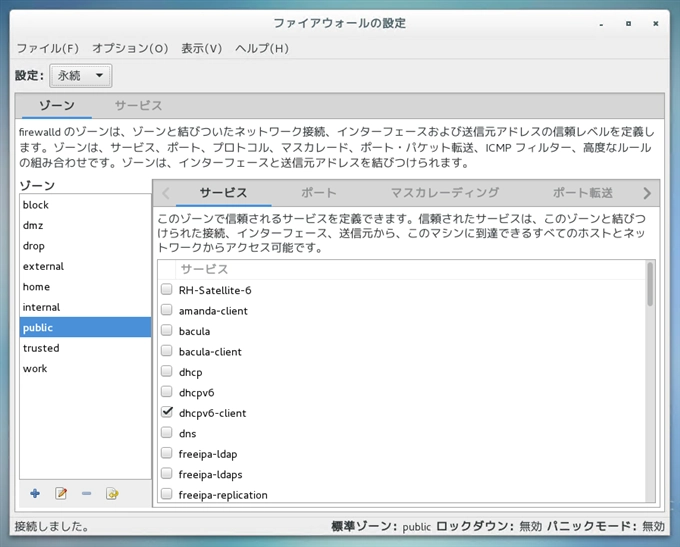Click the add zone plus icon
This screenshot has width=680, height=547.
coord(35,493)
